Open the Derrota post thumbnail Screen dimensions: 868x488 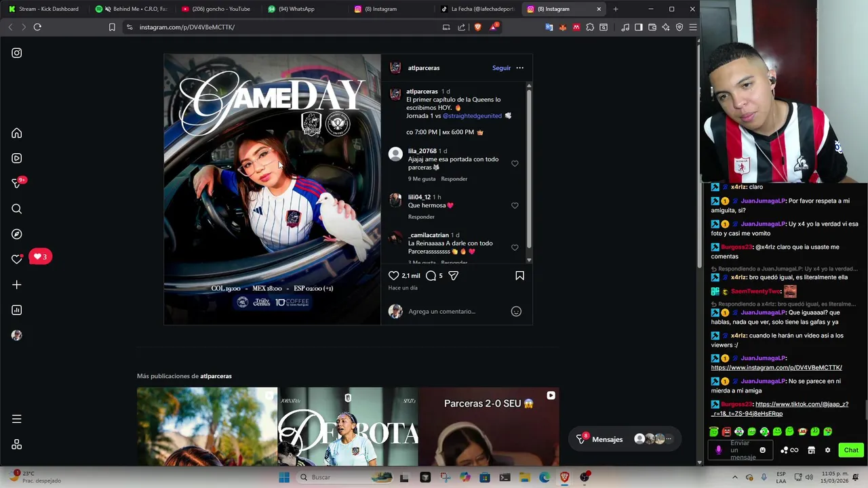(x=348, y=426)
